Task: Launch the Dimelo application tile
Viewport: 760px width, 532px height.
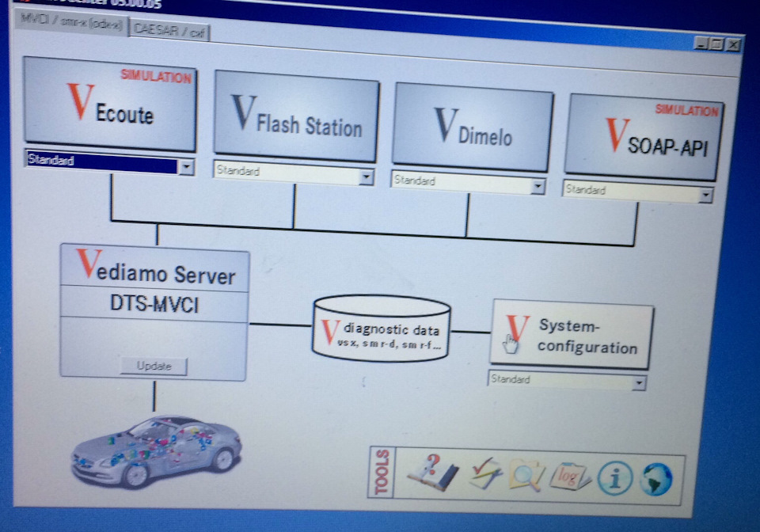Action: click(x=472, y=128)
